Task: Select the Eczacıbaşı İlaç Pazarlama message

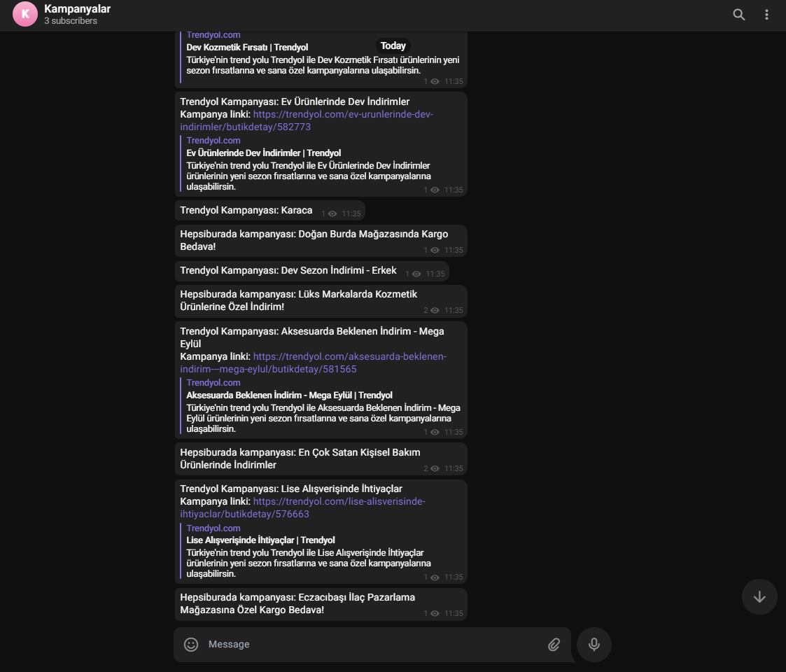Action: (x=321, y=604)
